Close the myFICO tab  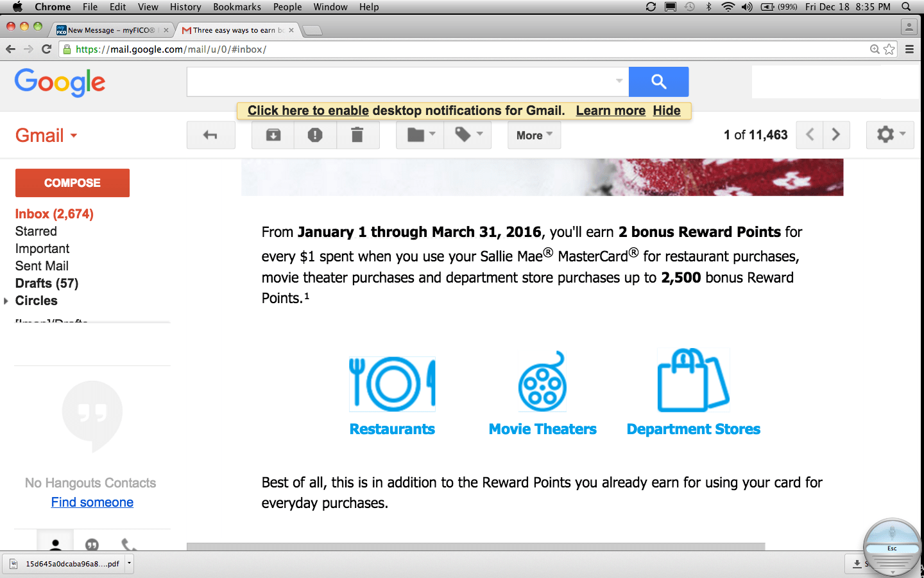pos(166,30)
